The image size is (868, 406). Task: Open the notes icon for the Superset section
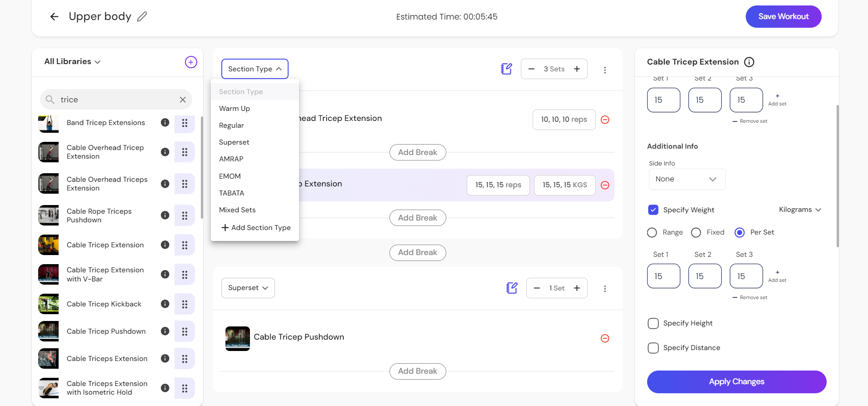click(x=512, y=288)
